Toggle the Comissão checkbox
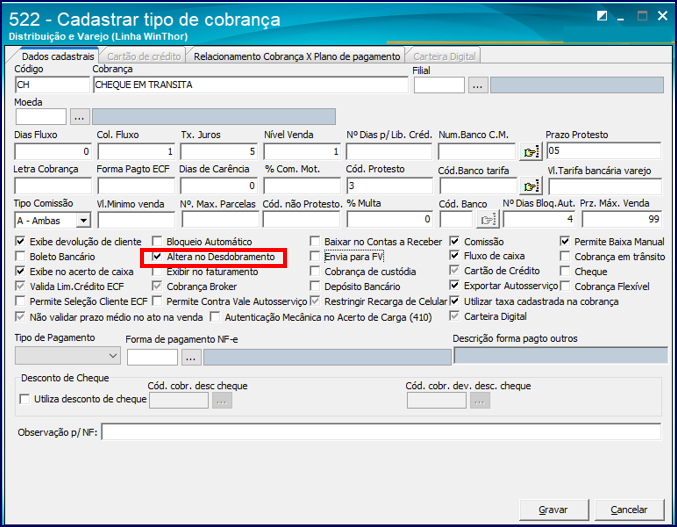677x527 pixels. (x=455, y=241)
